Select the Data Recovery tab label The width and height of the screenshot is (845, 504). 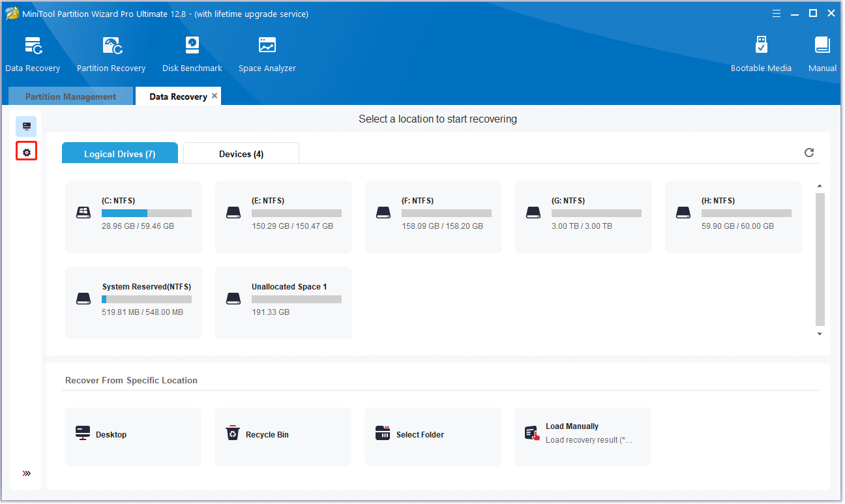click(178, 96)
